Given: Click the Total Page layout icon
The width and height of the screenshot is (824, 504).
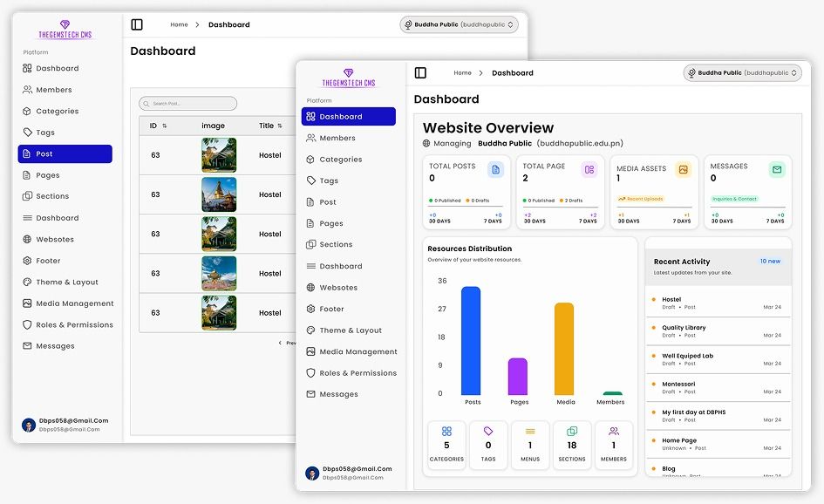Looking at the screenshot, I should coord(589,170).
